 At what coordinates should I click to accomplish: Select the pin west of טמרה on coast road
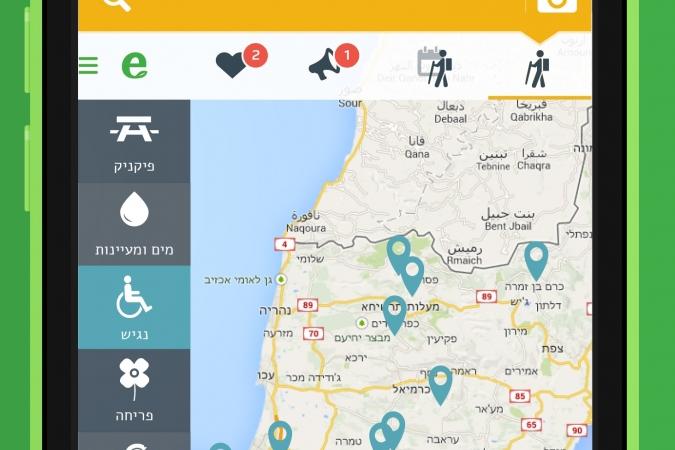280,436
